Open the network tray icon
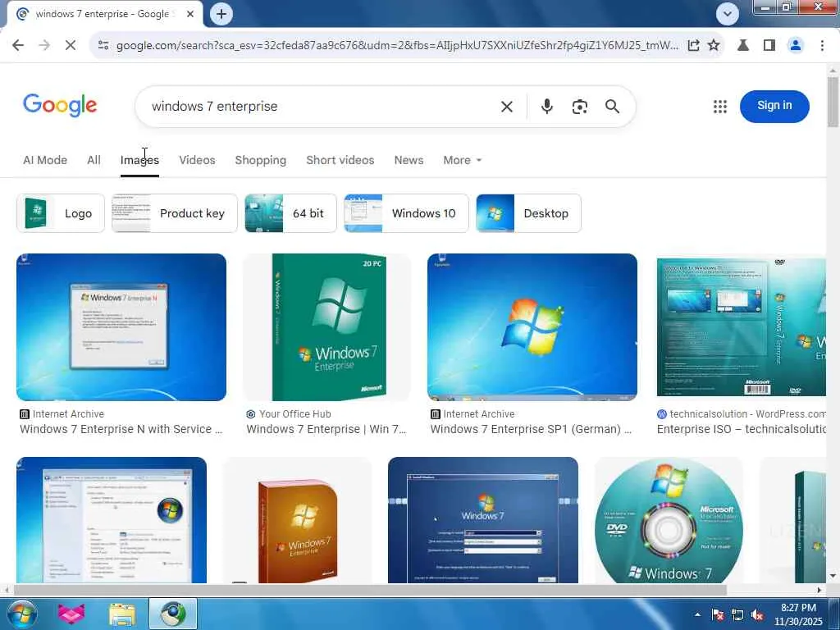 737,614
